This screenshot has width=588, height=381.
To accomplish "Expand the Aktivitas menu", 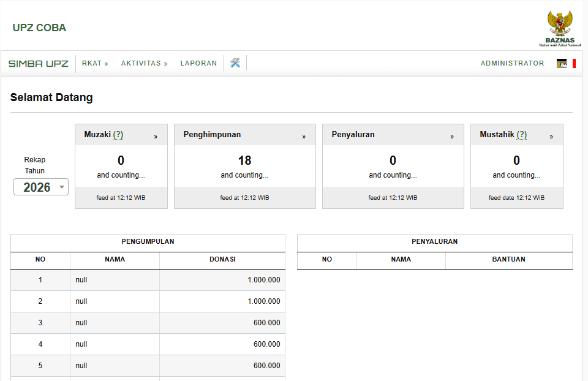I will click(x=144, y=63).
